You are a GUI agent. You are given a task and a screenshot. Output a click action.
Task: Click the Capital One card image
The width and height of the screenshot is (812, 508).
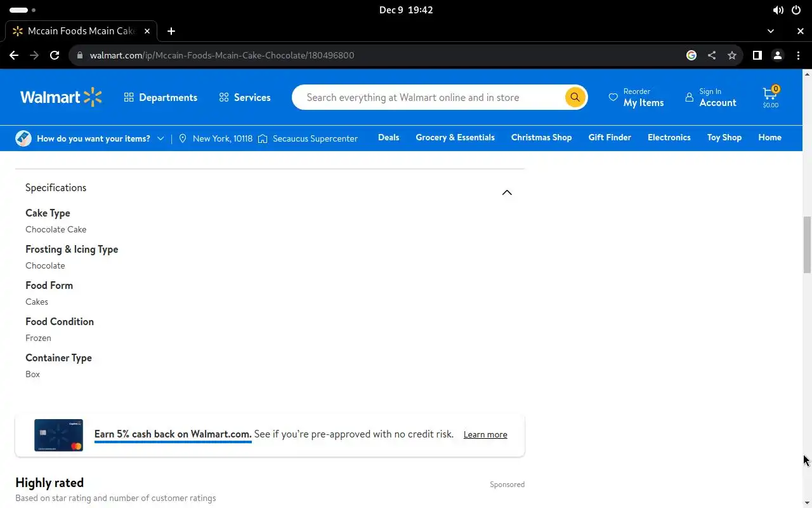tap(58, 435)
